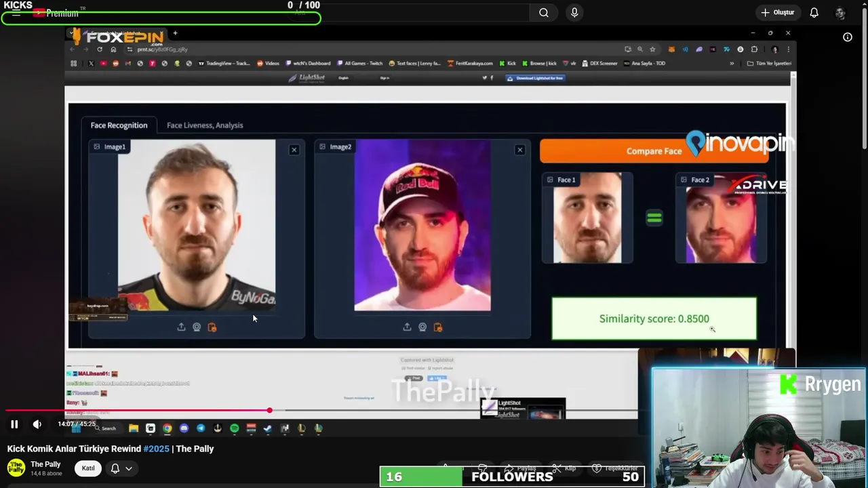Viewport: 868px width, 488px height.
Task: Open YouTube notifications bell in header
Action: pyautogui.click(x=814, y=12)
